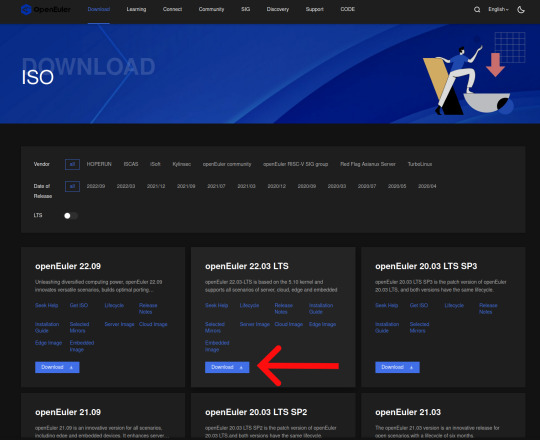Open the English language dropdown
This screenshot has width=540, height=440.
(x=498, y=9)
